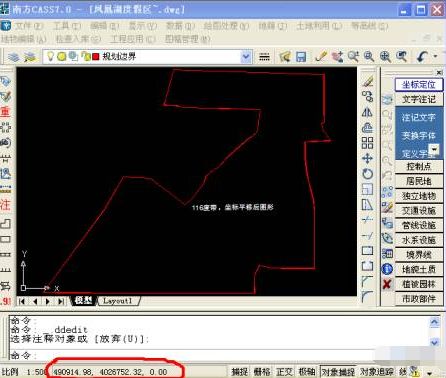This screenshot has width=446, height=378.
Task: Click the red X delete icon
Action: [x=387, y=284]
